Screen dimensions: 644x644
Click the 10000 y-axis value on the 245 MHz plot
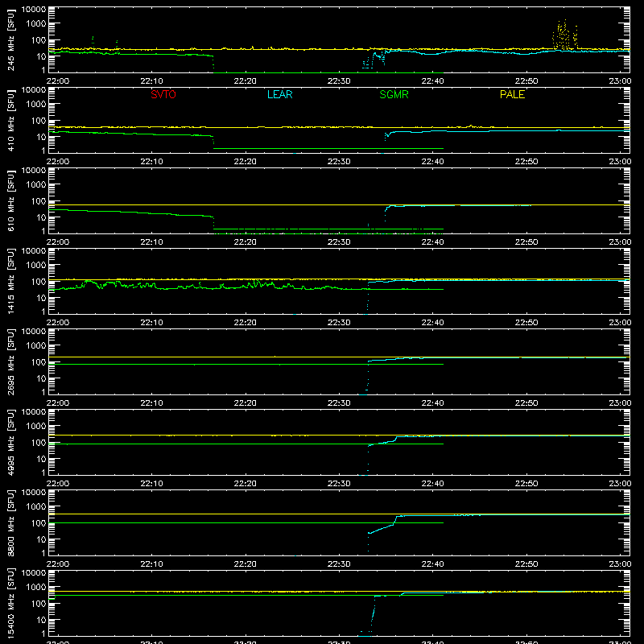tap(34, 10)
